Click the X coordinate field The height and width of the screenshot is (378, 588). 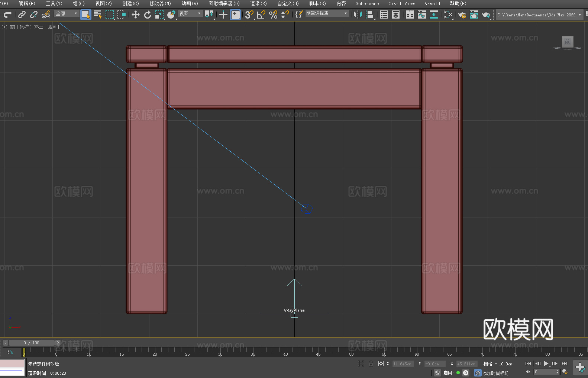tap(403, 364)
